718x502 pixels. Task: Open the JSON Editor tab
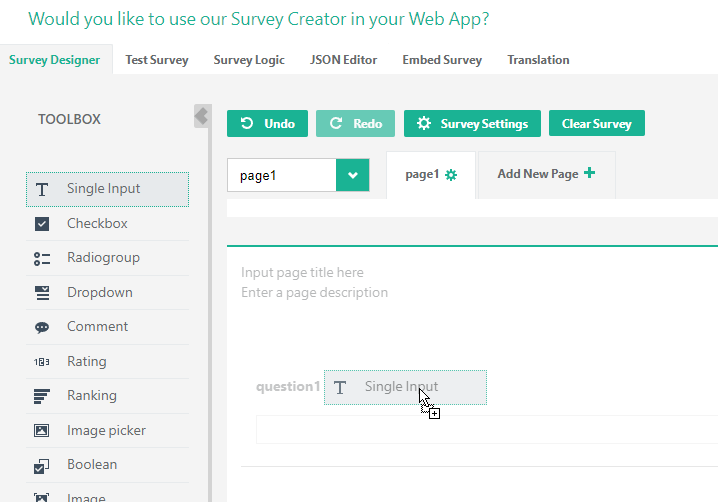pyautogui.click(x=343, y=60)
